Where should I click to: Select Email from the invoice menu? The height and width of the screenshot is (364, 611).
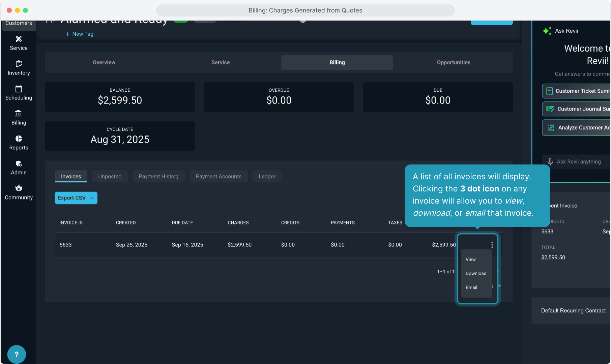coord(471,287)
